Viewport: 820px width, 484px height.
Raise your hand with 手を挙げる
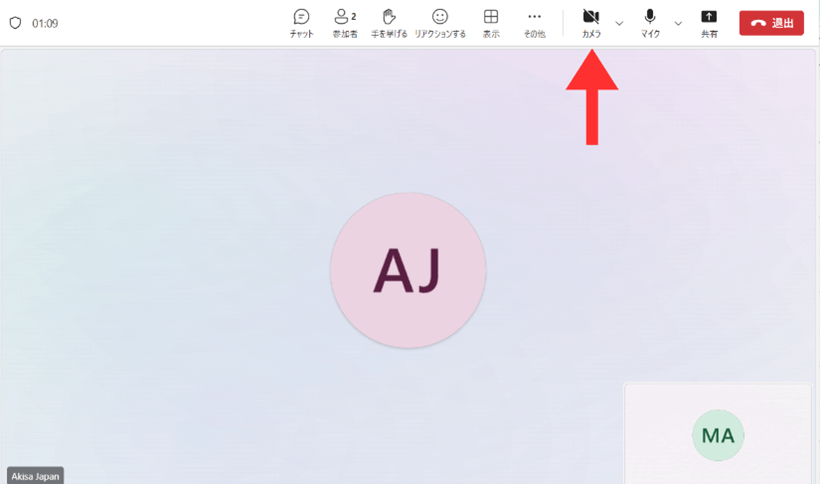point(389,24)
